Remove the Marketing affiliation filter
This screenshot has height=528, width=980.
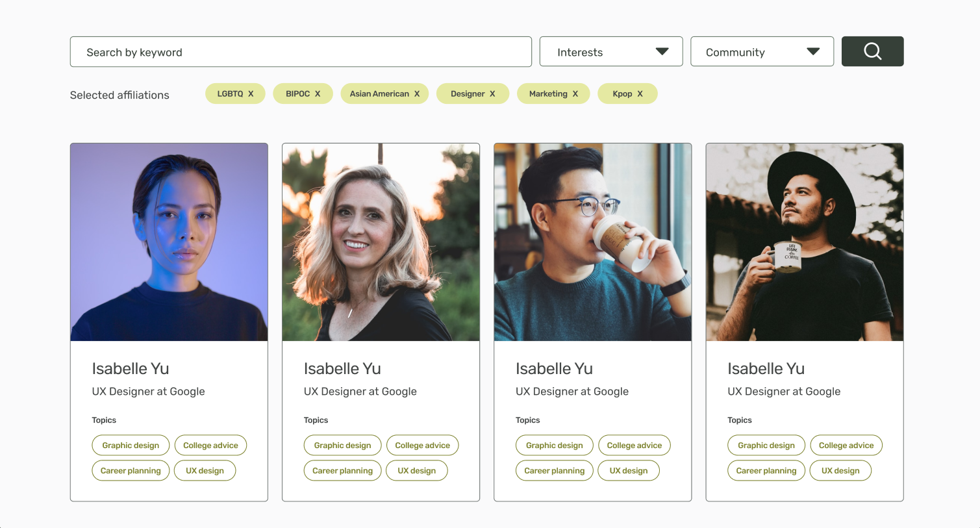pos(574,93)
